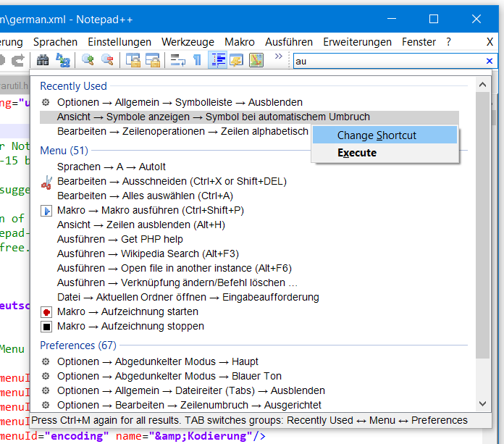Click the play icon beside Makro ausführen
Viewport: 504px width, 444px height.
tap(46, 211)
